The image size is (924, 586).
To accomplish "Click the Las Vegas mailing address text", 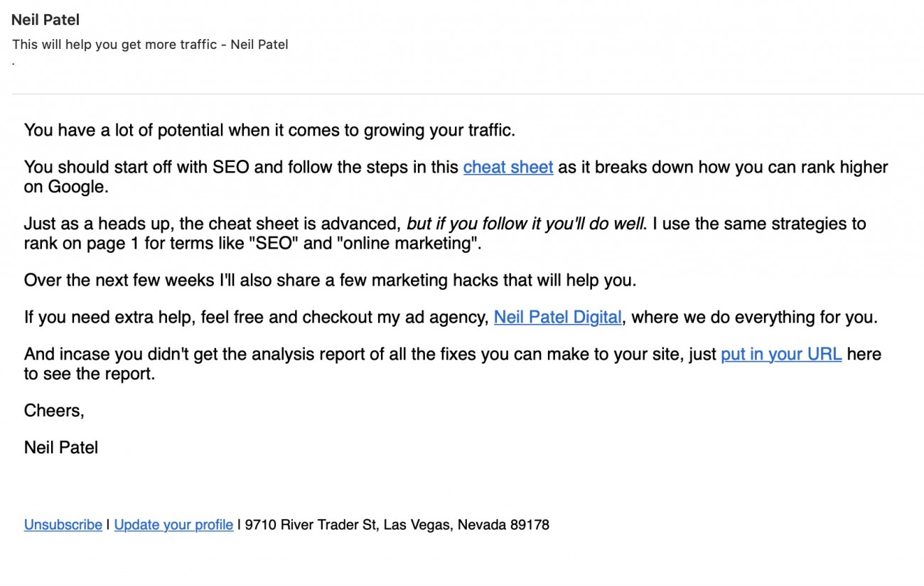I will tap(397, 525).
